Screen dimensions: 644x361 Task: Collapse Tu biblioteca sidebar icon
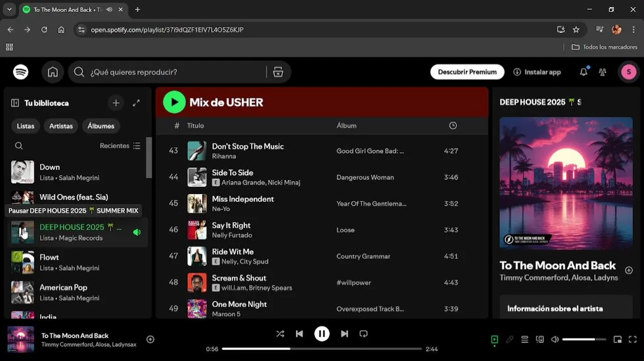(15, 103)
